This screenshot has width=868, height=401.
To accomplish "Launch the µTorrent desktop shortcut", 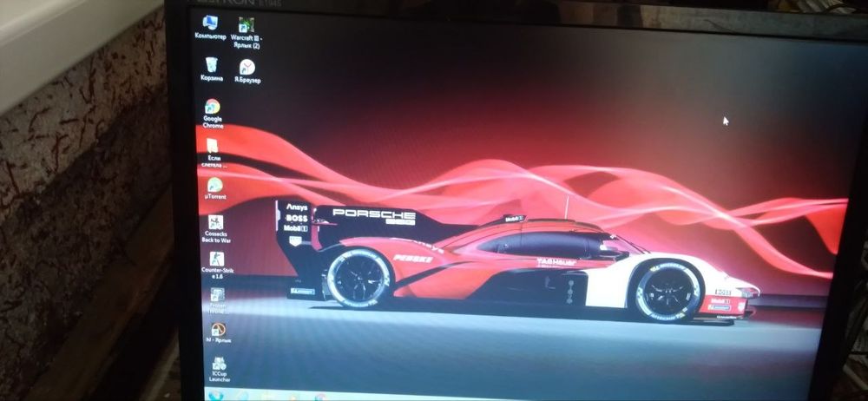I will pyautogui.click(x=214, y=188).
